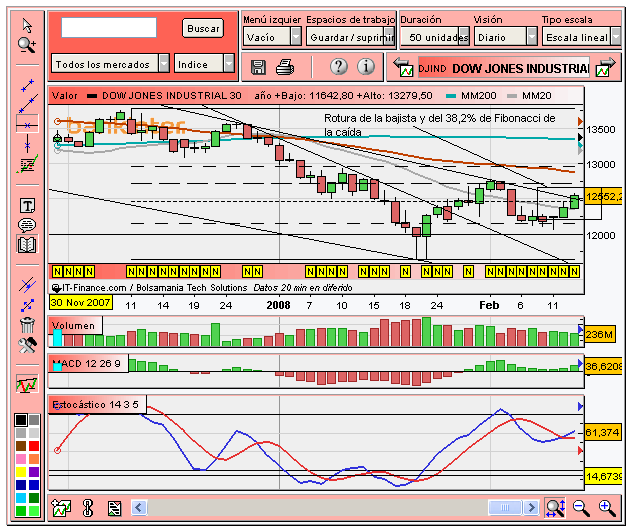Open the question mark help

click(339, 66)
